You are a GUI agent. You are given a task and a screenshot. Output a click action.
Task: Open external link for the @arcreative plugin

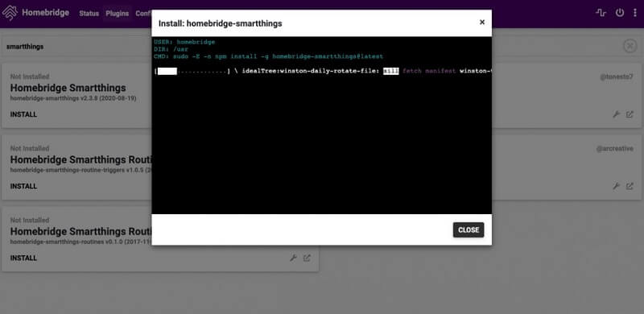(630, 186)
